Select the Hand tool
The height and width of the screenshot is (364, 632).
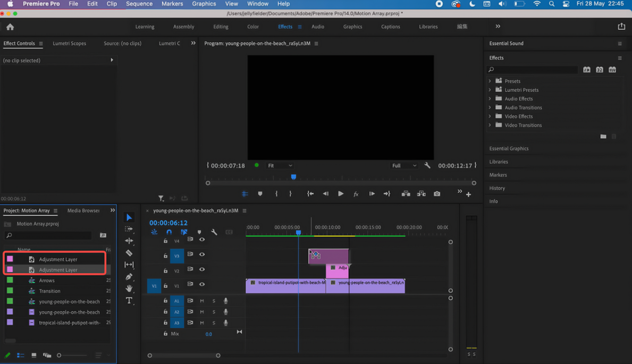click(129, 289)
